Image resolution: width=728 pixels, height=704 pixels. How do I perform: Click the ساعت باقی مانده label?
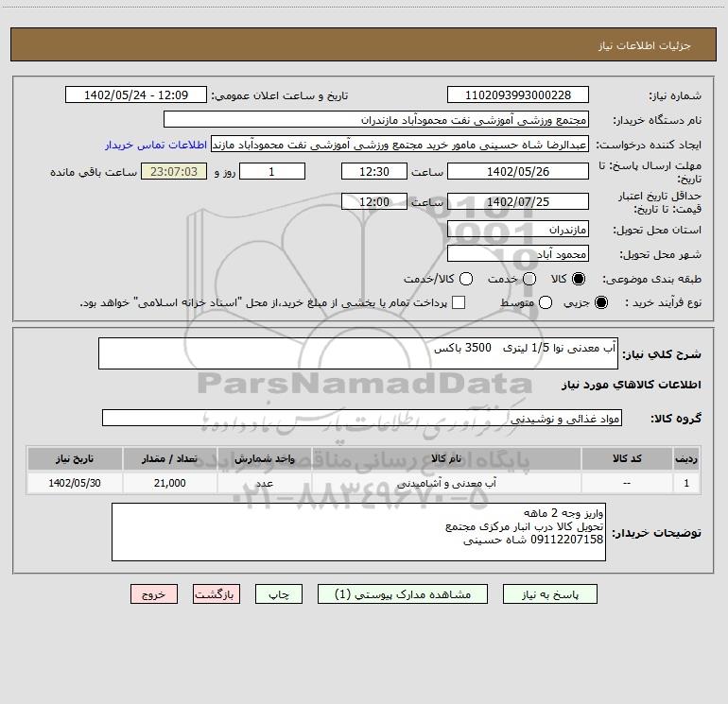[94, 172]
